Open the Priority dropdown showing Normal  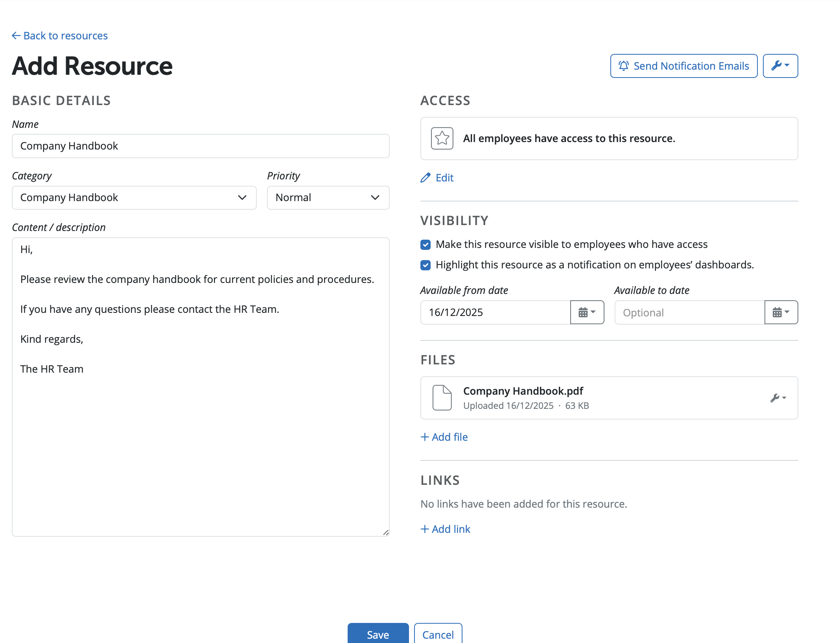(328, 198)
